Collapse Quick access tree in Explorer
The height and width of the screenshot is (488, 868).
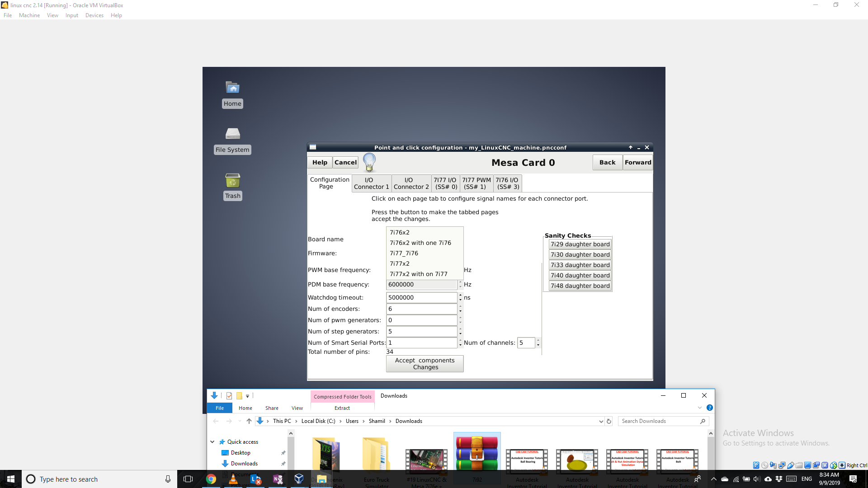pos(212,442)
